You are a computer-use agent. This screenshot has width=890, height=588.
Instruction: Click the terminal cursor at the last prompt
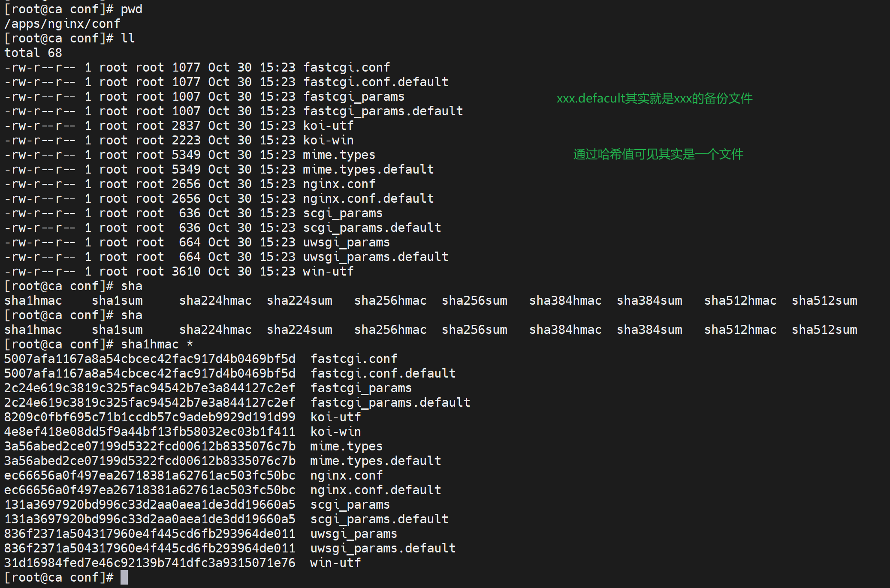click(124, 577)
